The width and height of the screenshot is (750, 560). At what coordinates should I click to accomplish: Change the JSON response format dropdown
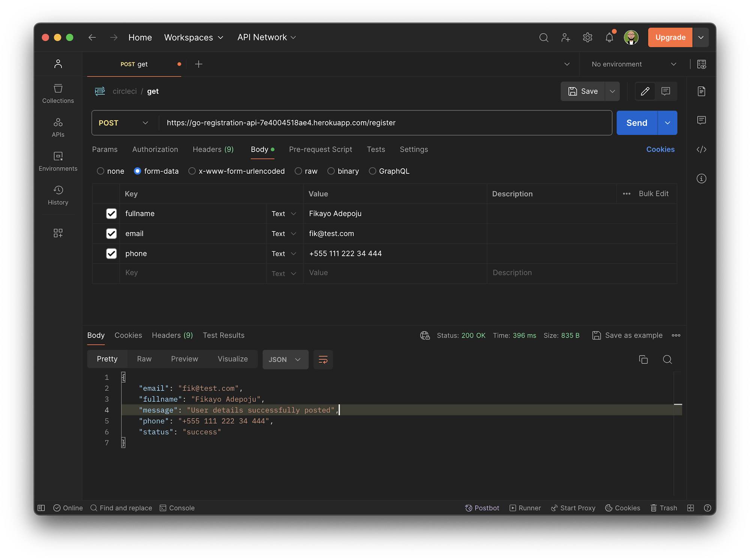pyautogui.click(x=285, y=359)
